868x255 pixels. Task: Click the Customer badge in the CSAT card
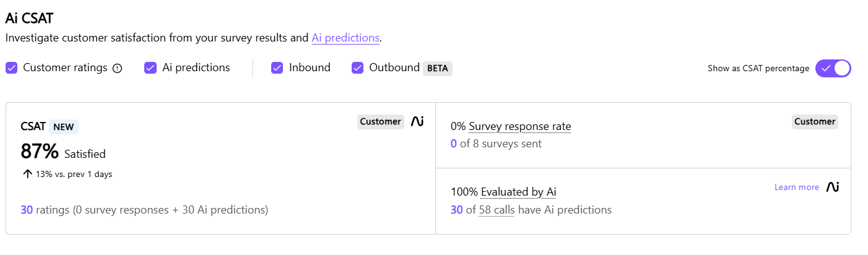pyautogui.click(x=380, y=121)
